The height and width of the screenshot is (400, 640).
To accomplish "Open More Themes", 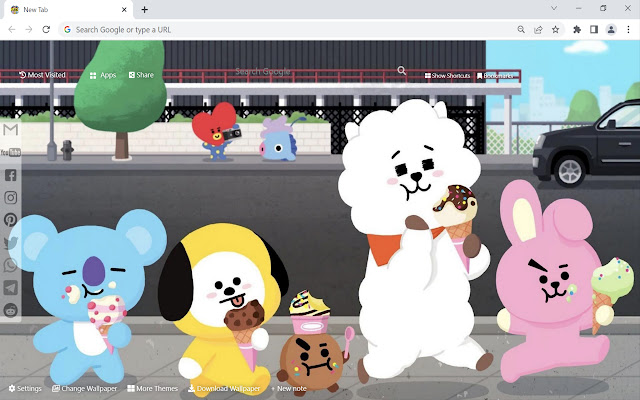I will tap(153, 388).
